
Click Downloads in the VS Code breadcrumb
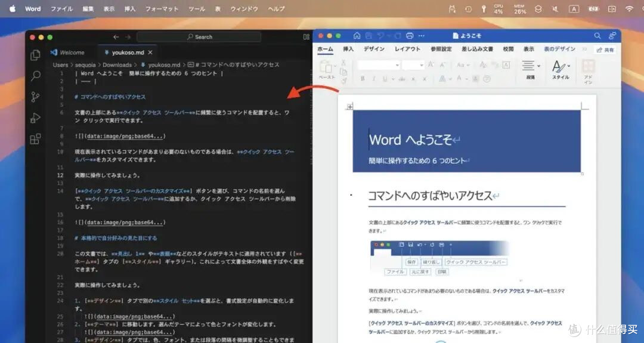[x=117, y=65]
